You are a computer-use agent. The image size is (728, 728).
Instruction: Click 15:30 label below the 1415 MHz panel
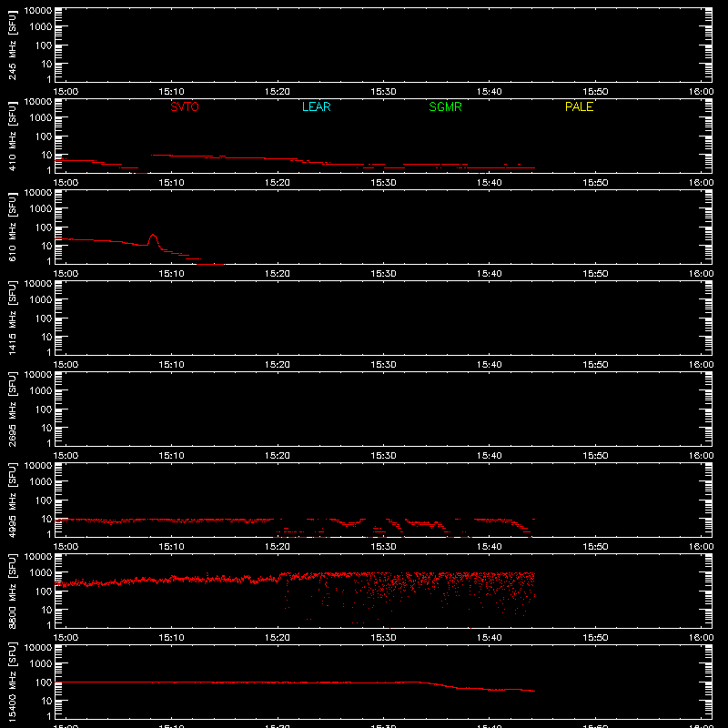pos(383,365)
